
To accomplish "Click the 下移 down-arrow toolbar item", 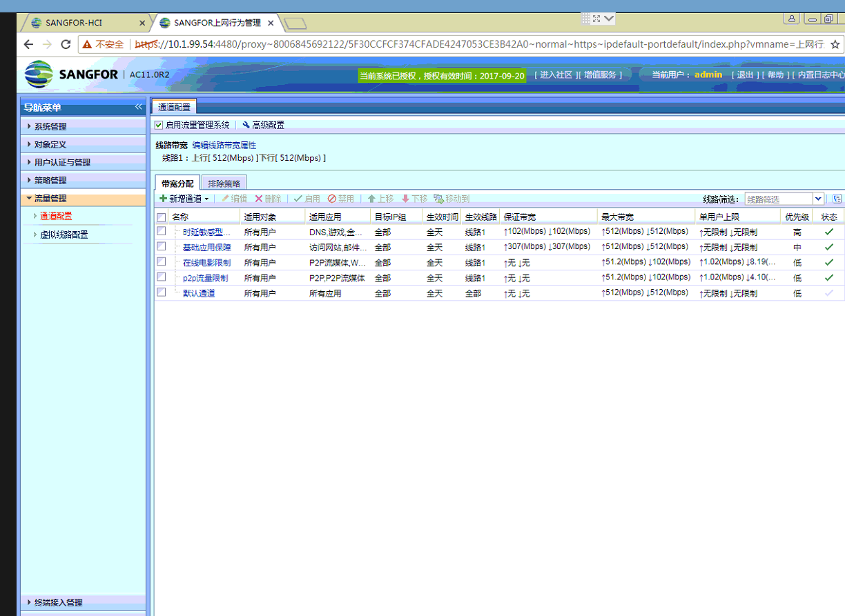I will pyautogui.click(x=414, y=199).
